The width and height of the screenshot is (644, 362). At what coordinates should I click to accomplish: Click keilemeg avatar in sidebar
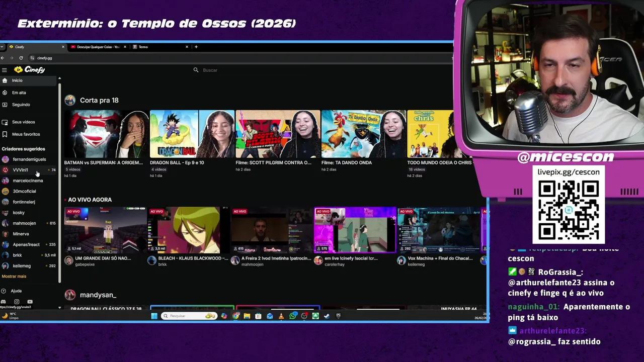click(x=5, y=265)
